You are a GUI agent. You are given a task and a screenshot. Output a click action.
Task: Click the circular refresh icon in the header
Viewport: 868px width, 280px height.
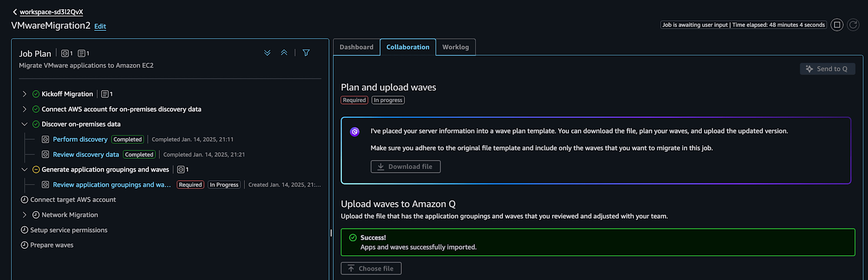853,25
